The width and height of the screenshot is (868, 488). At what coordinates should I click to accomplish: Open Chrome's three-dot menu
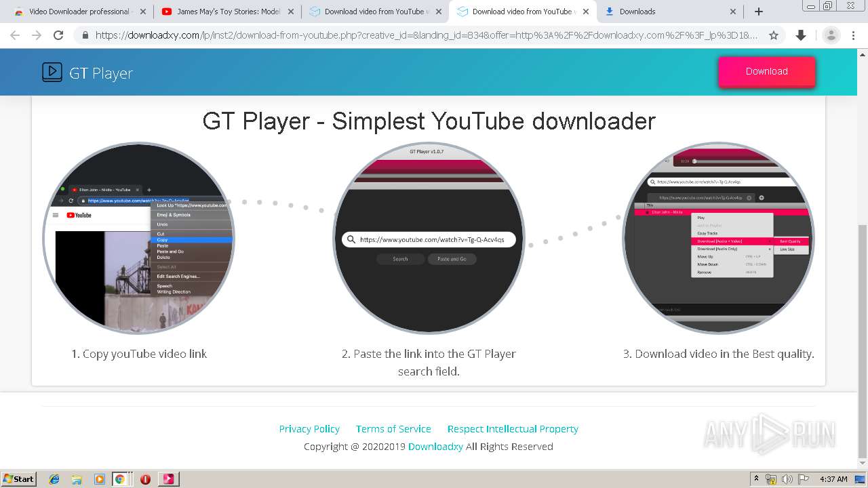(853, 35)
